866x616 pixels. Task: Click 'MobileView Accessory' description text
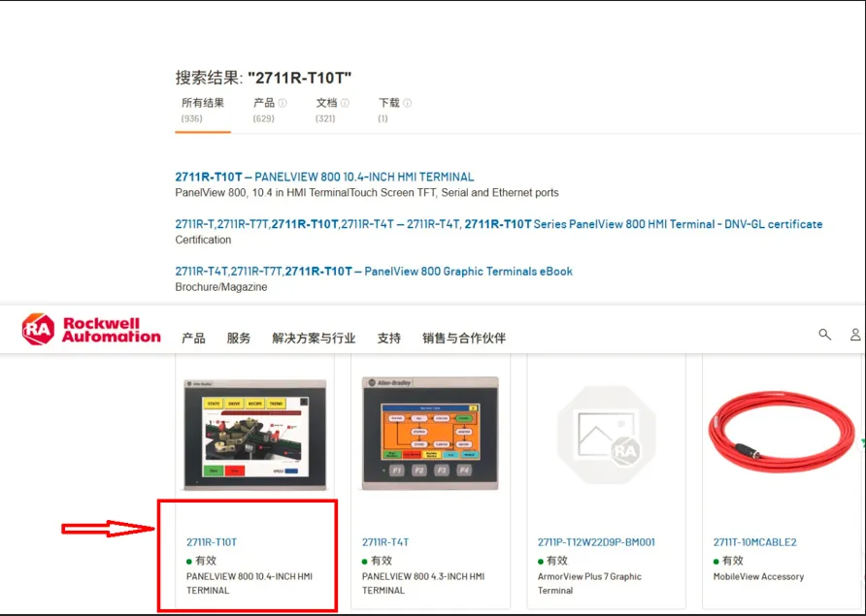coord(758,576)
